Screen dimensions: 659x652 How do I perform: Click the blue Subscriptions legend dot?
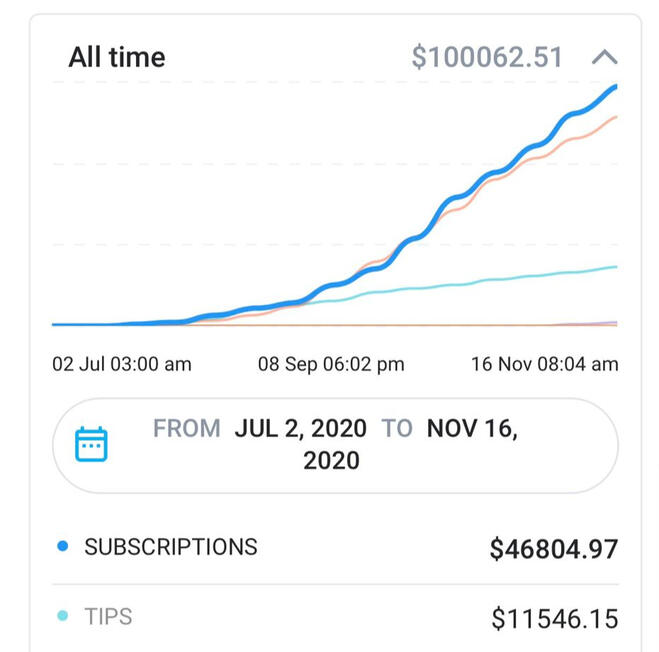(63, 547)
